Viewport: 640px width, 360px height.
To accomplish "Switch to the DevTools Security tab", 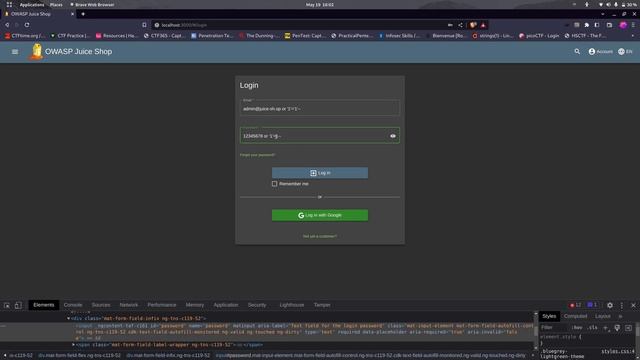I will [x=257, y=305].
